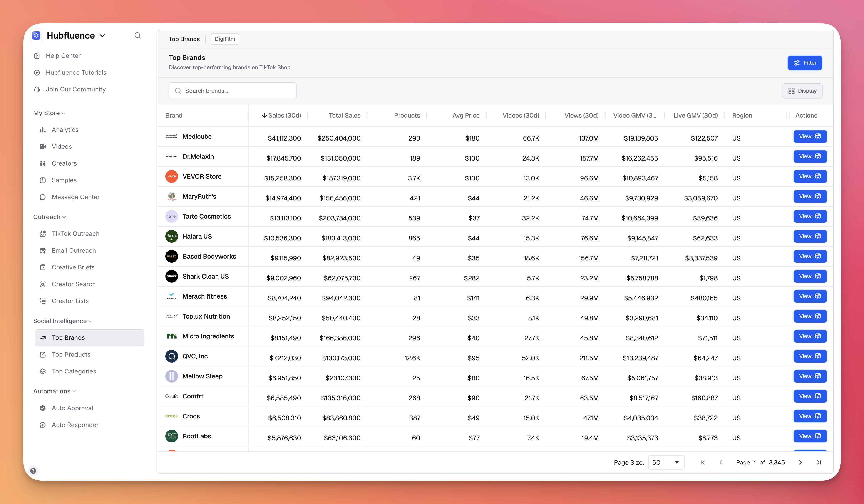Jump to the last page arrow
Screen dimensions: 864x504
coord(819,462)
